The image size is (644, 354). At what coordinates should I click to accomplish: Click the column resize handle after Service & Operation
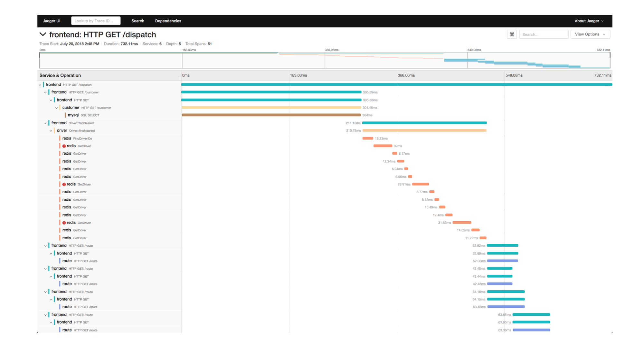pyautogui.click(x=179, y=77)
